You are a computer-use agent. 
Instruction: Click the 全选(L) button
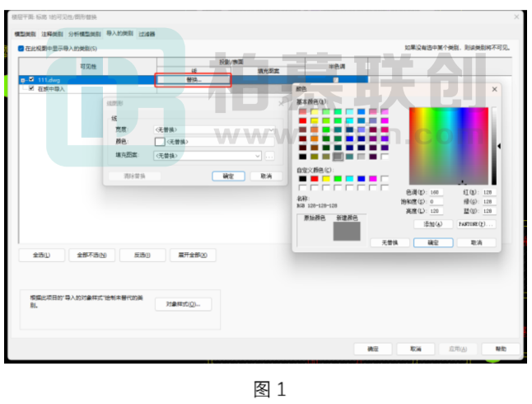[41, 255]
